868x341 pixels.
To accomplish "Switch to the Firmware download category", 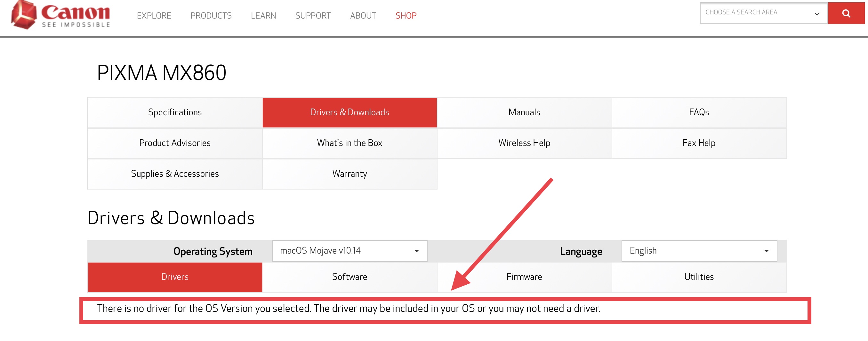I will [524, 277].
